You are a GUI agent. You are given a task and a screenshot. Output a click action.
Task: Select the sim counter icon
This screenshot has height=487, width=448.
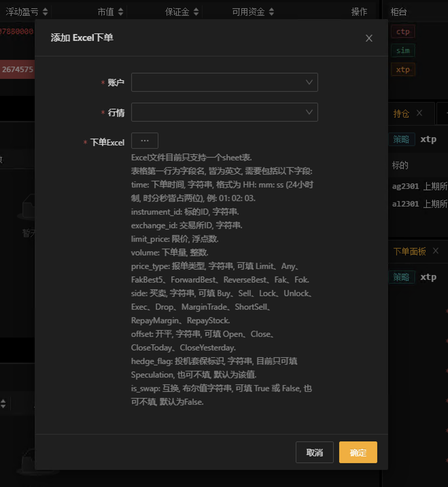(403, 50)
